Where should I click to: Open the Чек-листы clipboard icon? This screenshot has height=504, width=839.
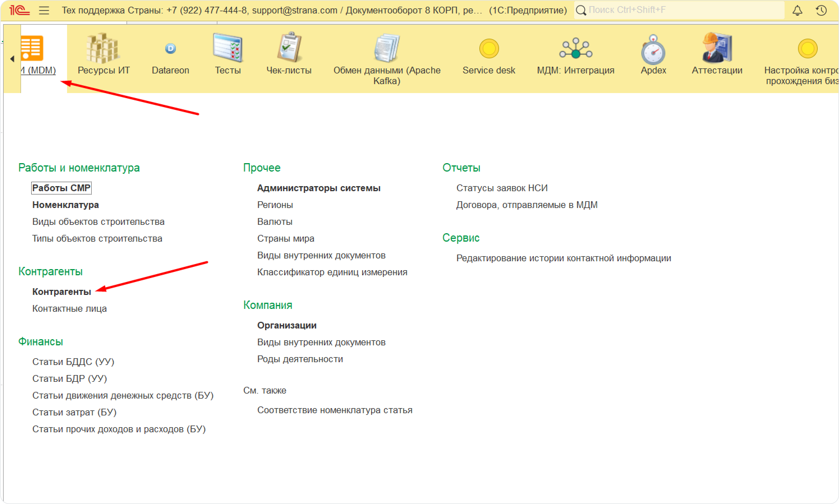coord(289,48)
